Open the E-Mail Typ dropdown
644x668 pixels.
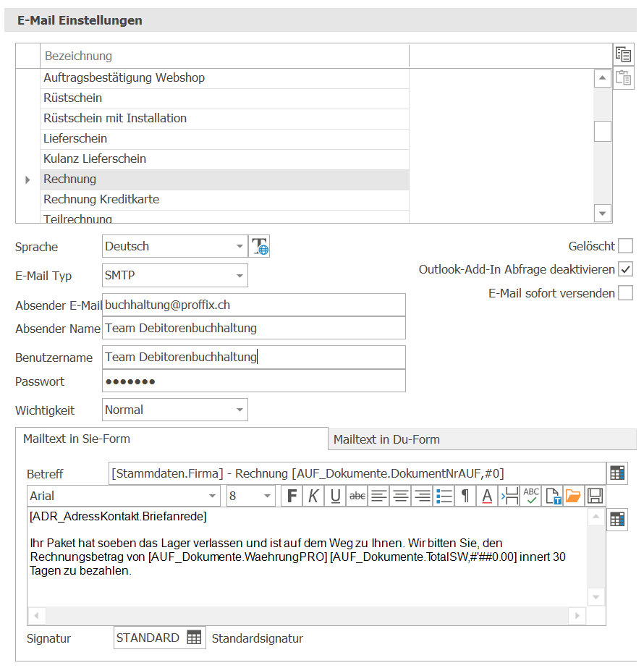(240, 276)
